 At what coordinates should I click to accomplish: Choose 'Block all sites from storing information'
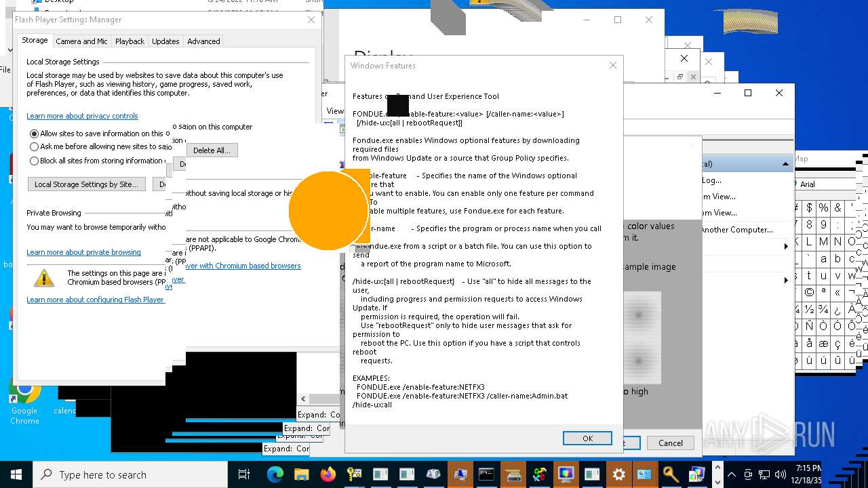point(34,161)
